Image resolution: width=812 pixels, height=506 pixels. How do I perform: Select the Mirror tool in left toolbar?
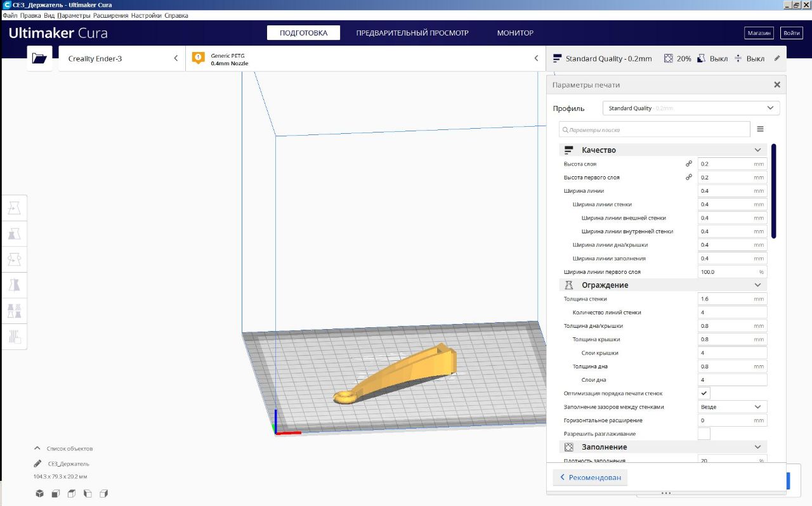tap(14, 285)
